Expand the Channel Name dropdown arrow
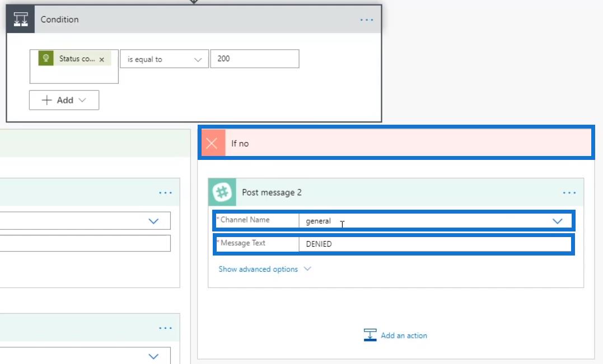603x364 pixels. coord(557,221)
